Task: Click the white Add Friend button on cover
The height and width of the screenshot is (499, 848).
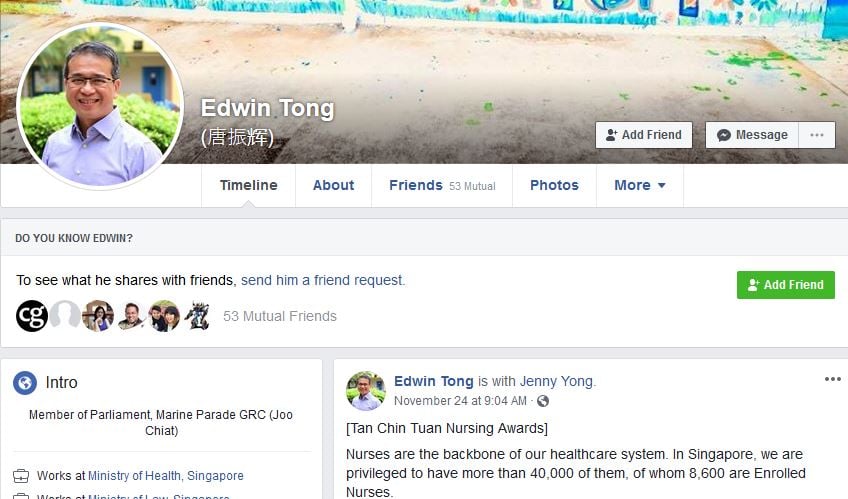Action: click(x=644, y=135)
